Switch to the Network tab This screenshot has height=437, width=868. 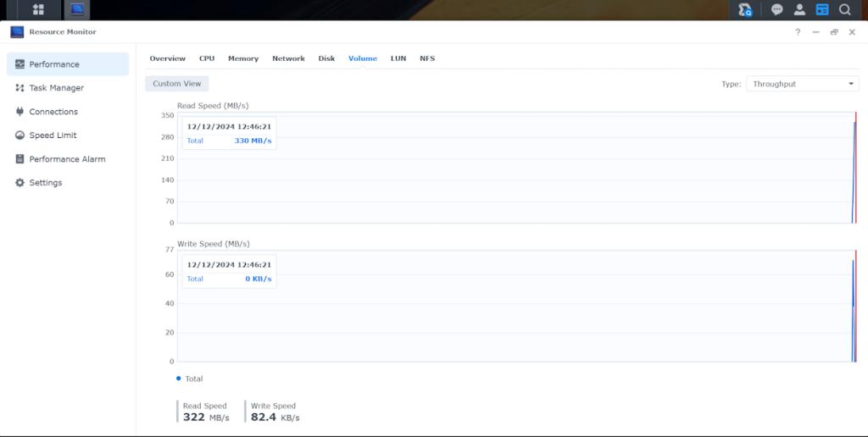point(288,58)
